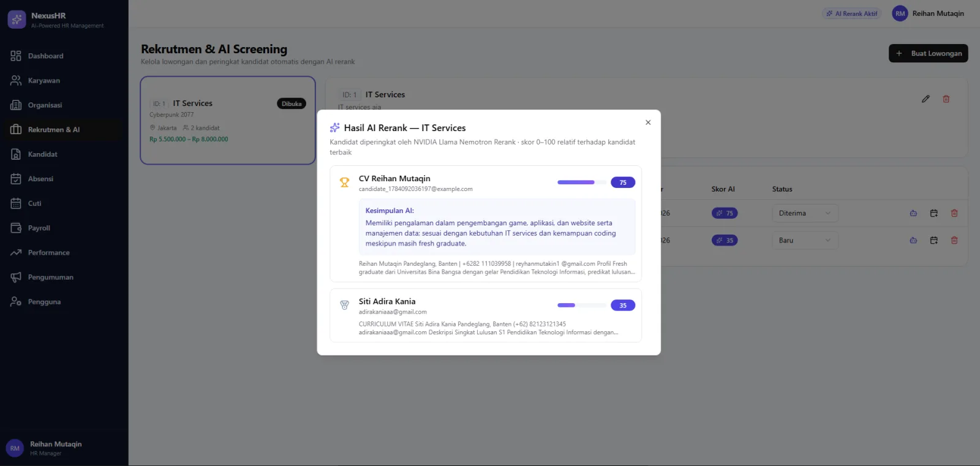980x466 pixels.
Task: Click the Pengguna user-settings icon
Action: click(x=16, y=301)
